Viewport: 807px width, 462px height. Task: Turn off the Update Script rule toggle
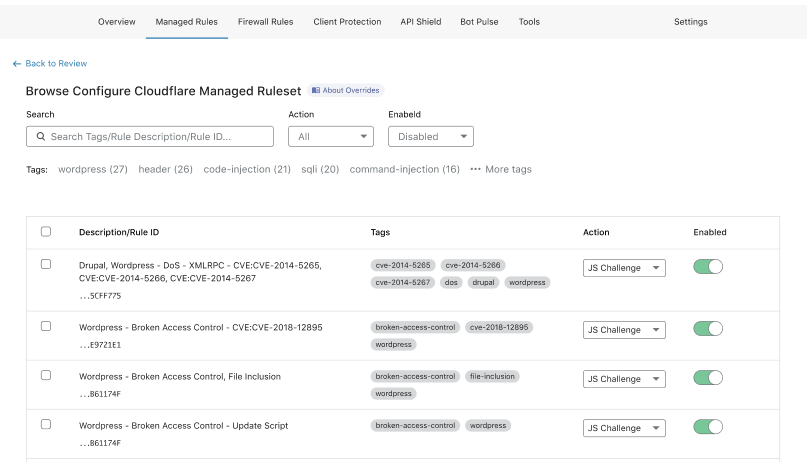click(707, 427)
